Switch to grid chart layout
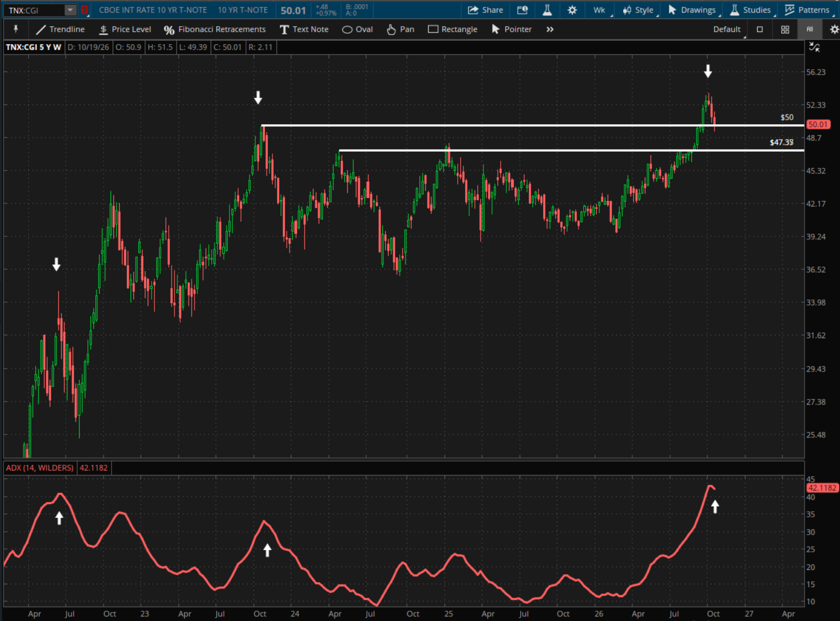This screenshot has width=840, height=621. [x=785, y=29]
